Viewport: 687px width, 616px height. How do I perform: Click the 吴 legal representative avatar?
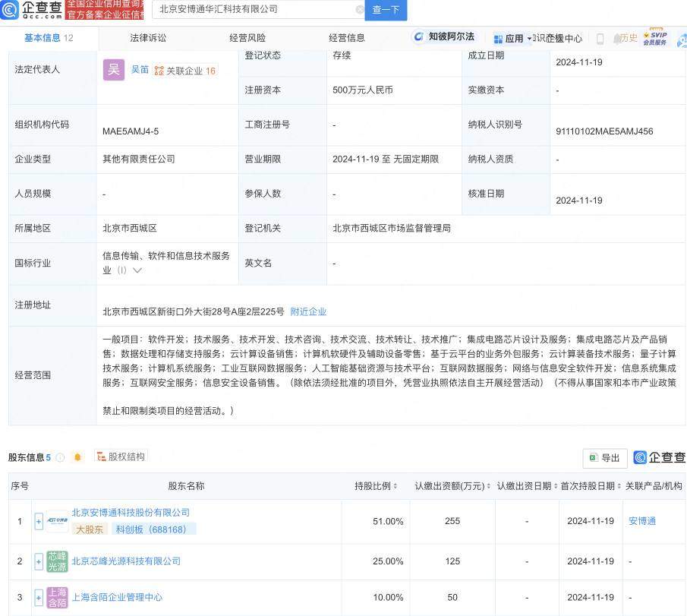pos(114,70)
